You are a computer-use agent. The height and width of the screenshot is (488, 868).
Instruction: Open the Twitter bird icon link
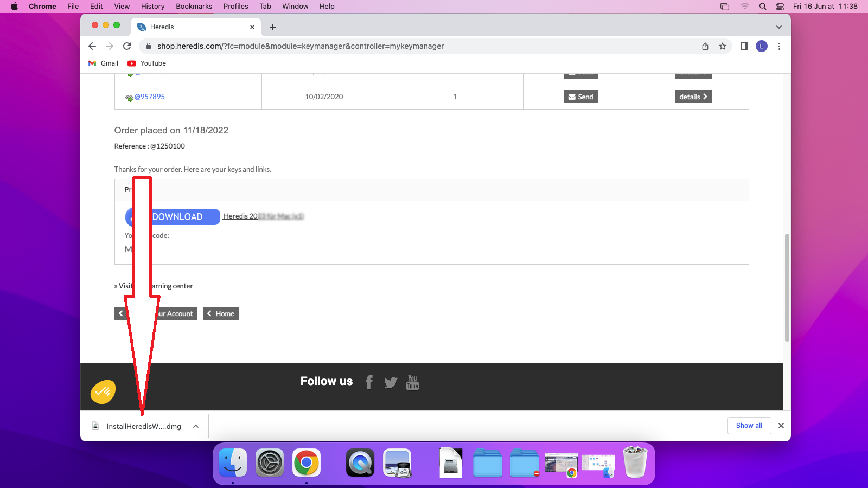[391, 382]
